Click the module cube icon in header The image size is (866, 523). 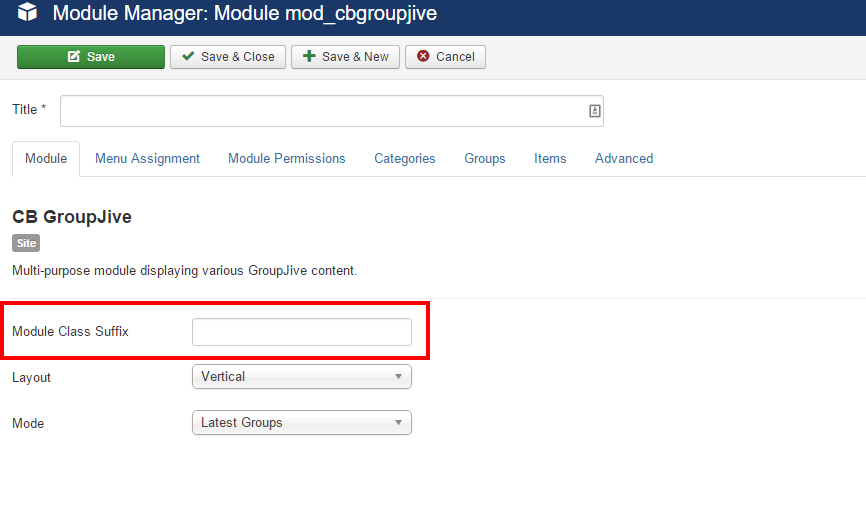(27, 12)
